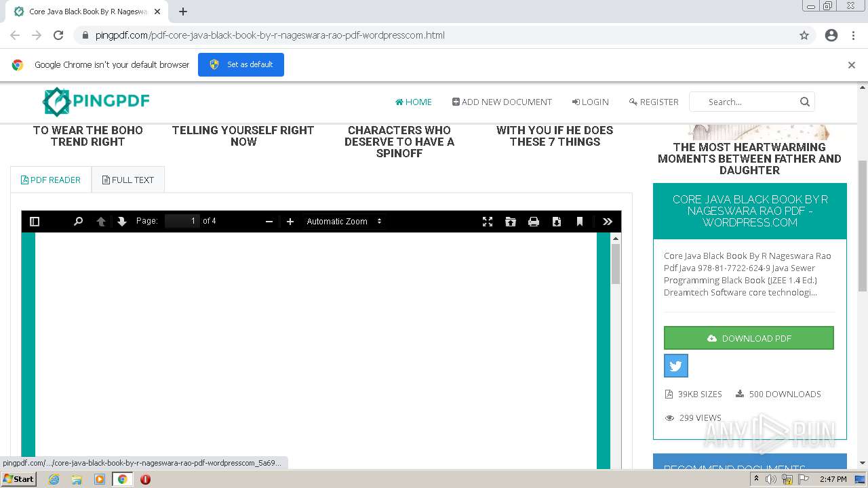Open 'TELLING YOURSELF RIGHT NOW' article
Screen dimensions: 868x488
tap(243, 136)
